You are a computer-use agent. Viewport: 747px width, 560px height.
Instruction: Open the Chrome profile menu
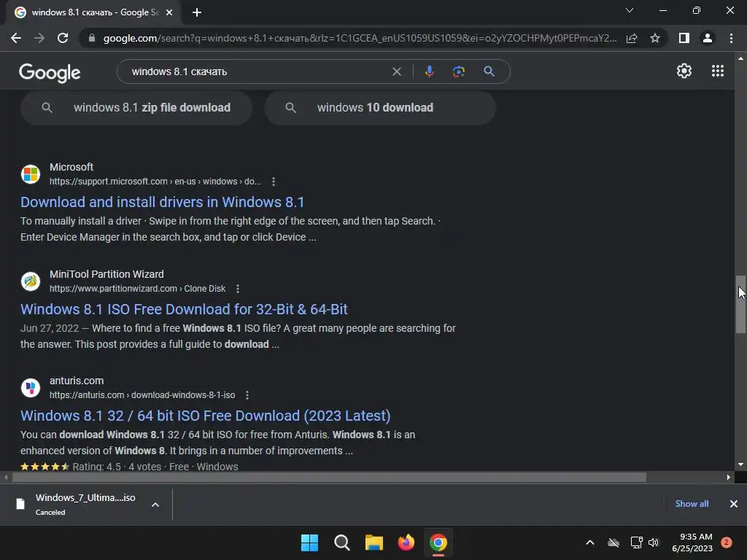pos(708,38)
